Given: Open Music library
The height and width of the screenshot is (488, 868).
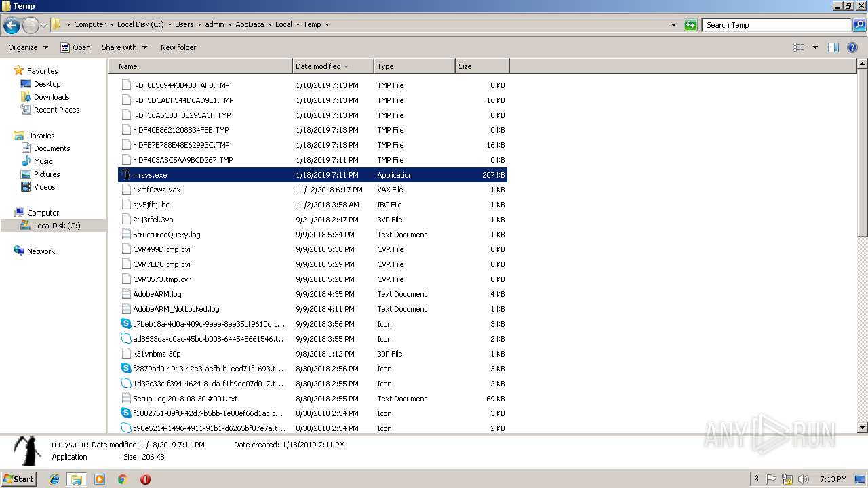Looking at the screenshot, I should tap(43, 161).
